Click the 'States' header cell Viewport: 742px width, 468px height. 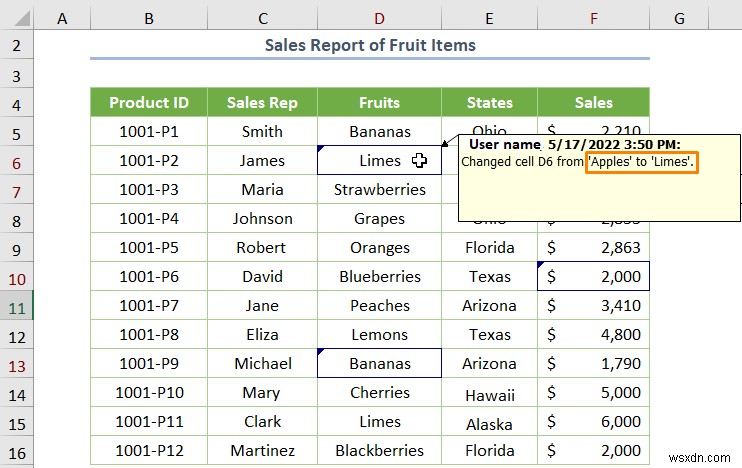point(489,102)
